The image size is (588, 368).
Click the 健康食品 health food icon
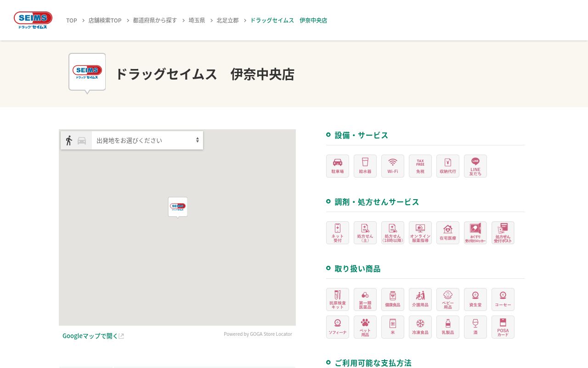coord(393,299)
